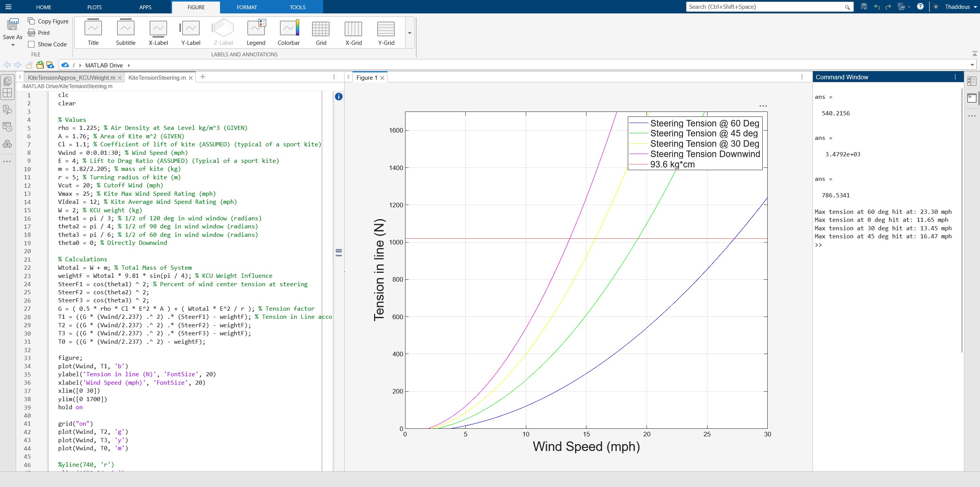The image size is (980, 487).
Task: Click the search magnifier icon
Action: click(847, 7)
